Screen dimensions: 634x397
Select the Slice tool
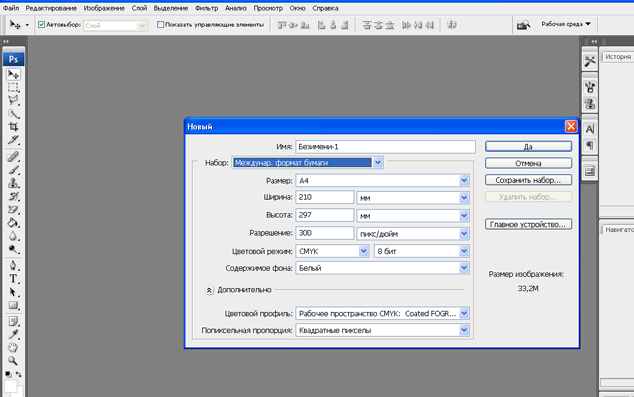13,140
